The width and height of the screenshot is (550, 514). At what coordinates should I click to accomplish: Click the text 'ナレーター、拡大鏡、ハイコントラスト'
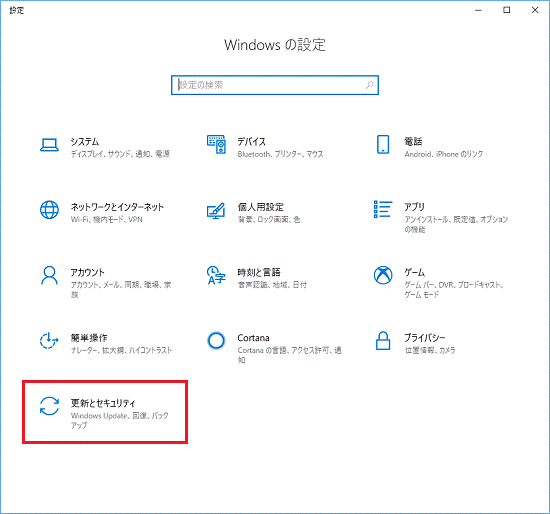coord(121,350)
